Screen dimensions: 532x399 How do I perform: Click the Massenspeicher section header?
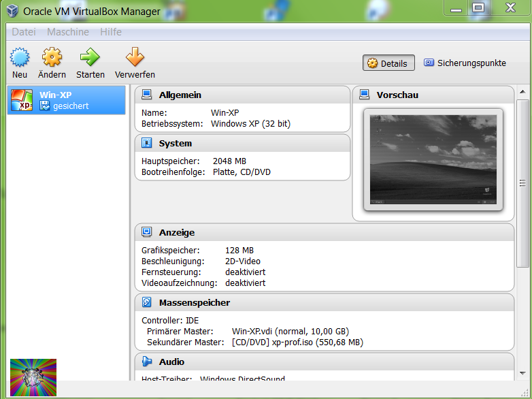click(194, 302)
